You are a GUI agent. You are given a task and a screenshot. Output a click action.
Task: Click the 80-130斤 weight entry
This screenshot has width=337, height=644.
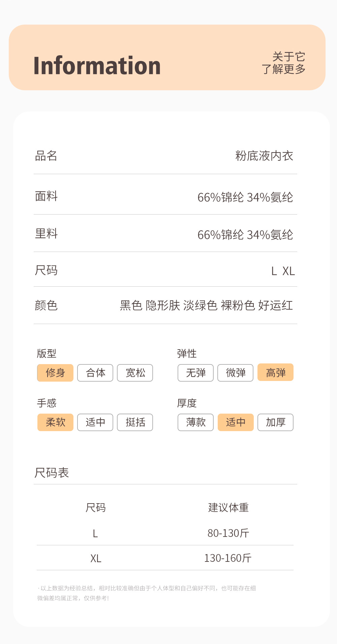(x=228, y=533)
